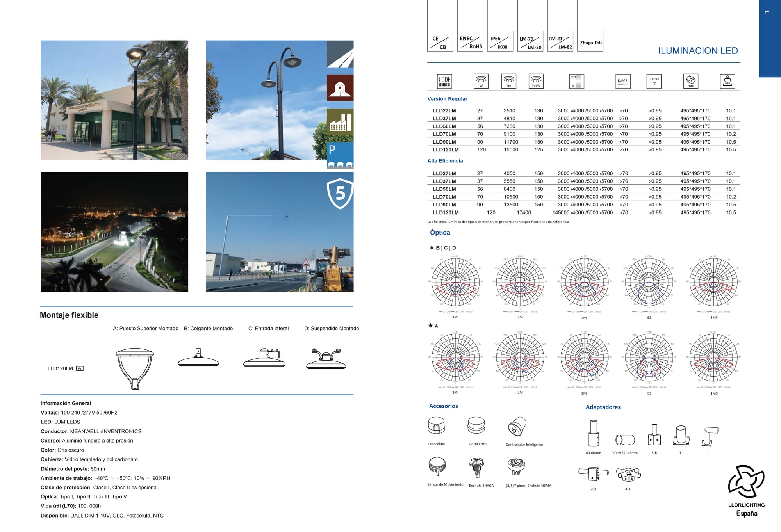Click the Alta Eficiencia heading
781x532 pixels.
[445, 161]
